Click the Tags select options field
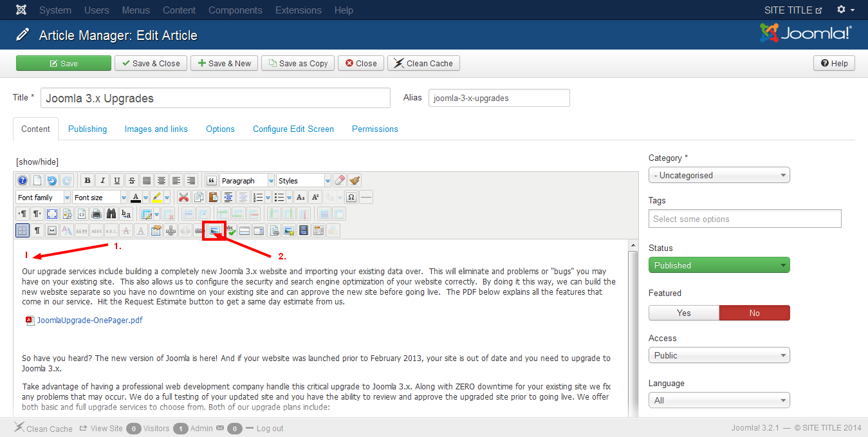This screenshot has width=868, height=437. [745, 219]
